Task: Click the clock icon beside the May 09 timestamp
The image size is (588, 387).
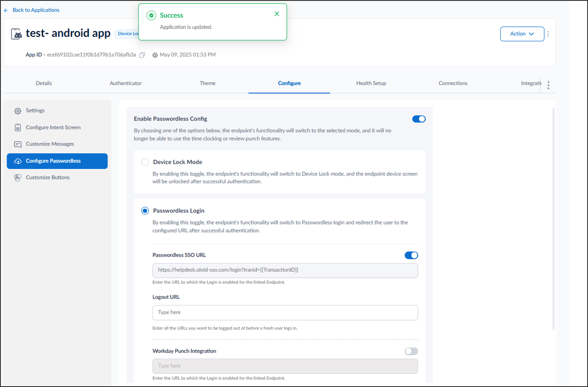Action: [155, 55]
